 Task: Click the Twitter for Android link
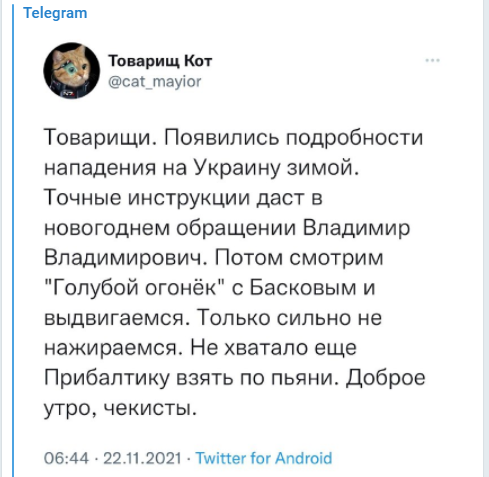(264, 458)
